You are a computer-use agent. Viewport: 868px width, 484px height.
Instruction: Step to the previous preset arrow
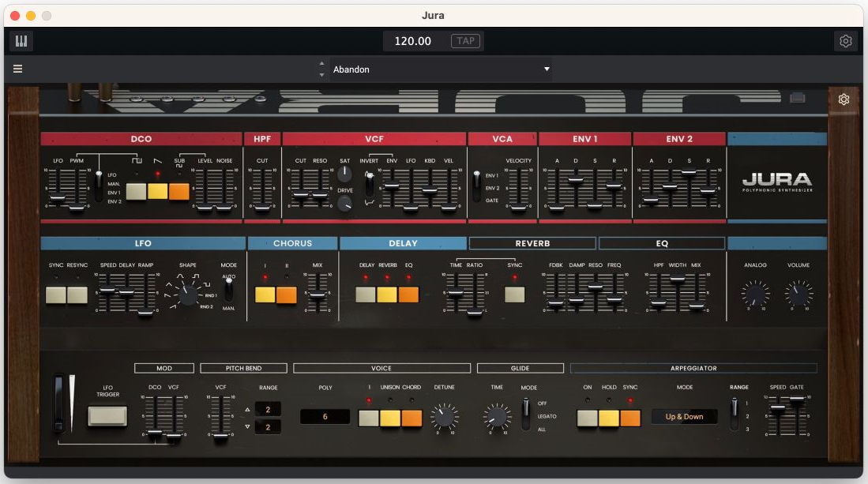(321, 64)
